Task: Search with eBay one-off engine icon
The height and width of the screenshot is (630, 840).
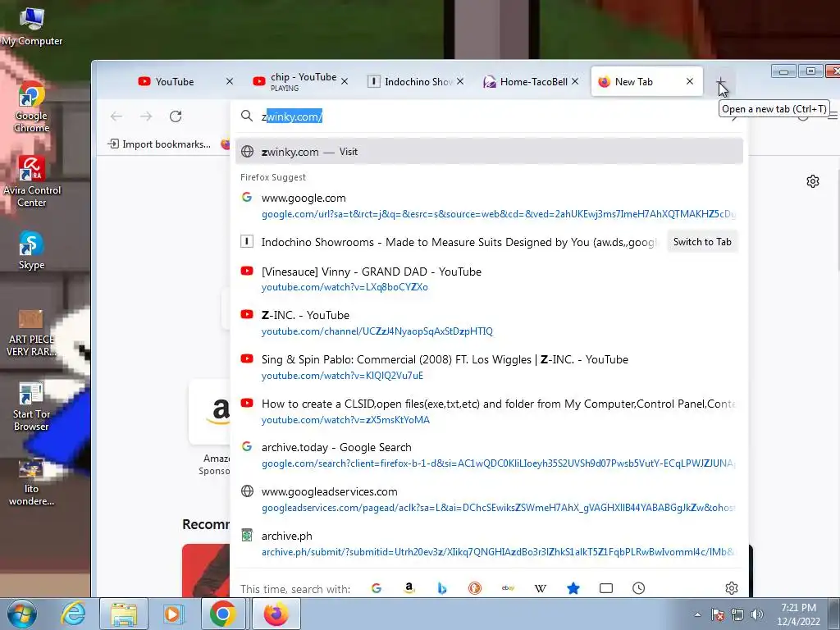Action: (508, 588)
